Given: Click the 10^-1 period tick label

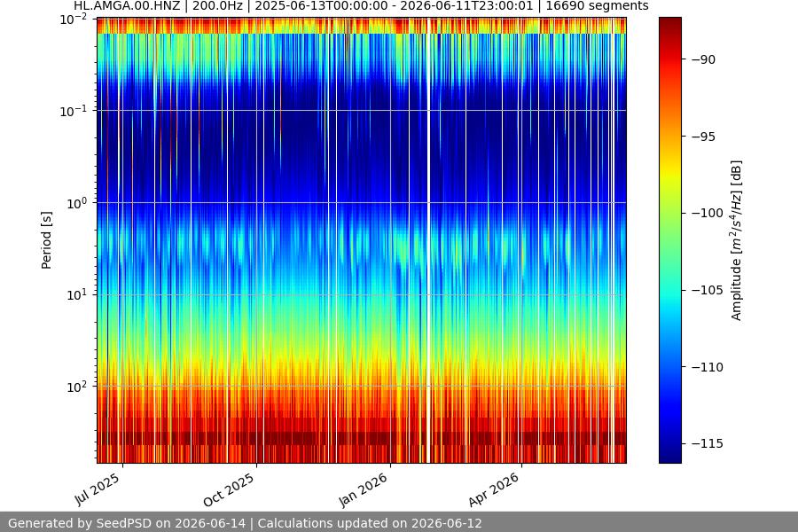Looking at the screenshot, I should [x=74, y=111].
